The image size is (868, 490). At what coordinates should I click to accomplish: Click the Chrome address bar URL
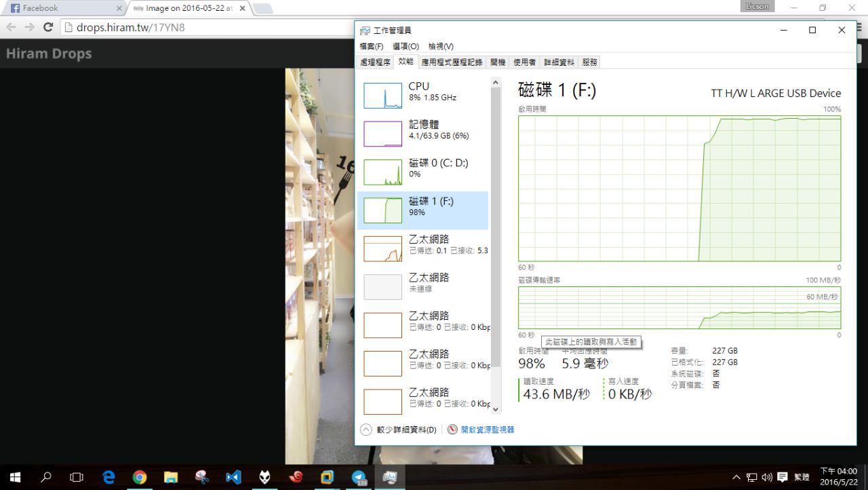[x=130, y=28]
